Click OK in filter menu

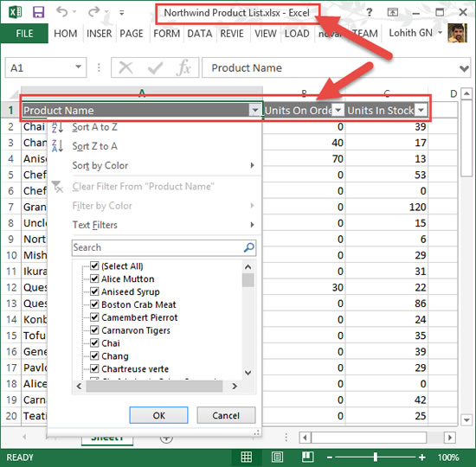point(158,415)
